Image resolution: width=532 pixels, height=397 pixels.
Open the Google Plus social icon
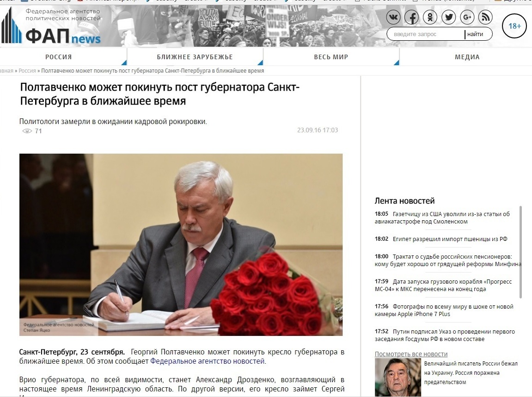coord(467,17)
